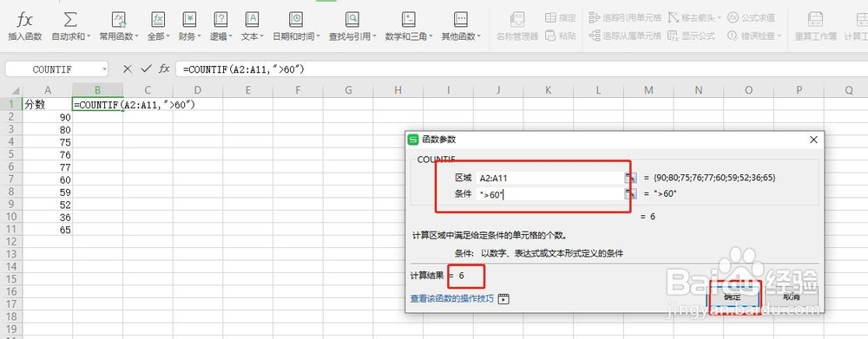Click the range selector icon for 条件 field
Viewport: 868px width, 339px height.
pyautogui.click(x=630, y=193)
